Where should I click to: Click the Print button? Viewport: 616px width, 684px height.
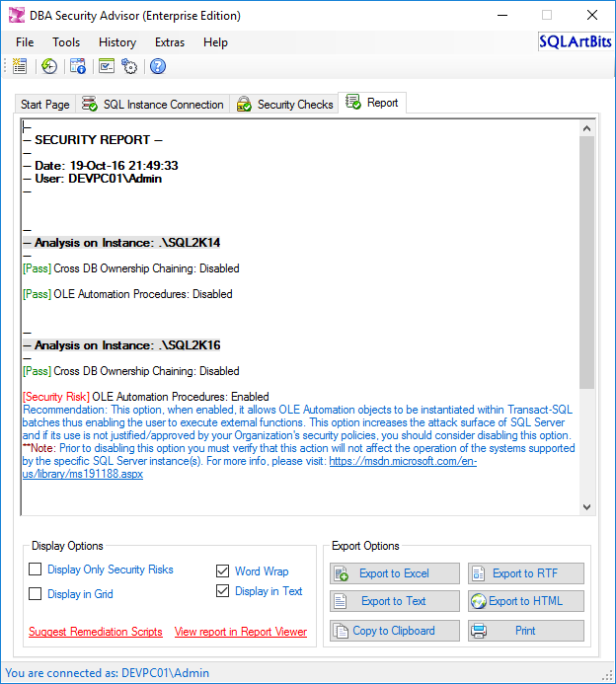click(x=526, y=631)
